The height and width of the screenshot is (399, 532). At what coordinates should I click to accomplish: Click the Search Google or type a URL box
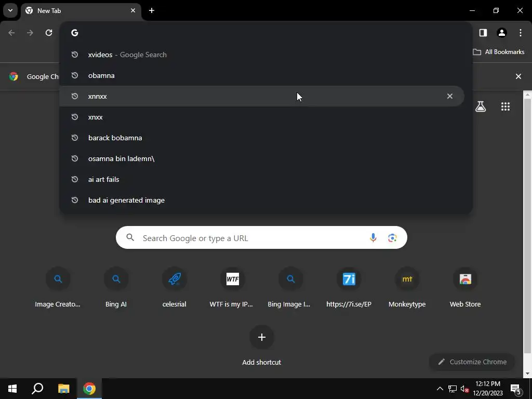coord(262,238)
